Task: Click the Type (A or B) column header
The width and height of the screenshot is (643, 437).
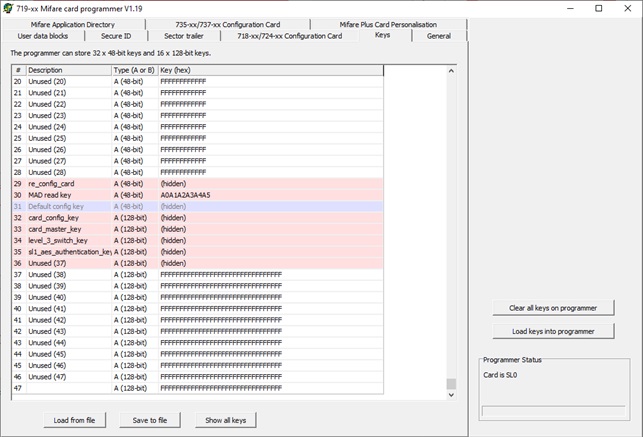Action: click(135, 70)
